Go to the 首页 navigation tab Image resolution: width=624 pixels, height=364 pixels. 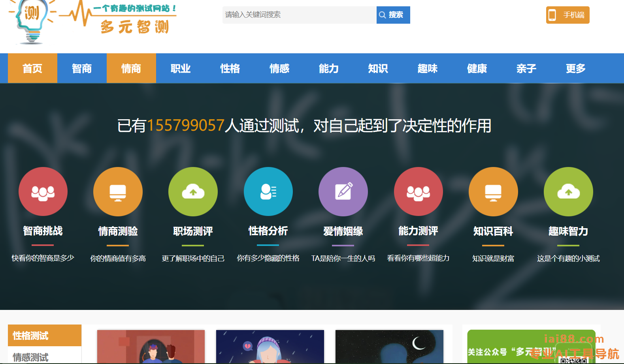32,68
